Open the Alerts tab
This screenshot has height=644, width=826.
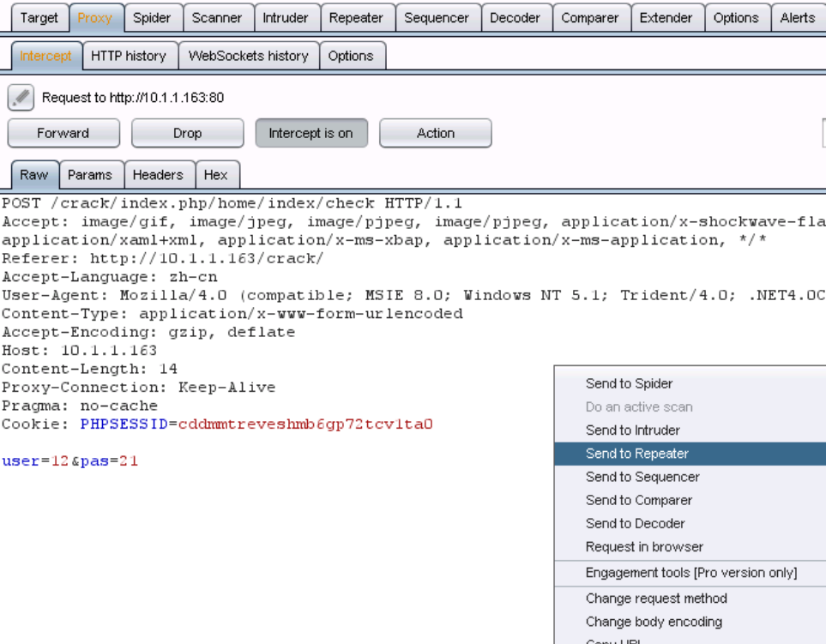(x=798, y=18)
